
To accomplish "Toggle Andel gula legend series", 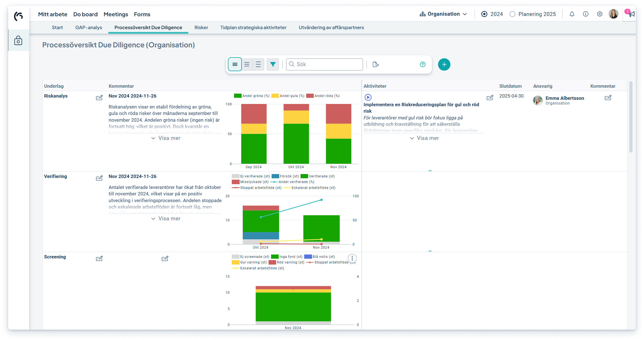I will [x=288, y=96].
